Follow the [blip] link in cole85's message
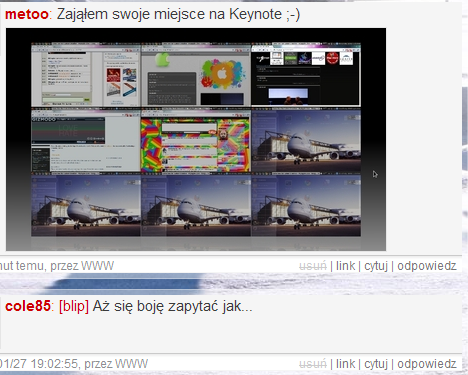This screenshot has height=375, width=468. click(74, 306)
